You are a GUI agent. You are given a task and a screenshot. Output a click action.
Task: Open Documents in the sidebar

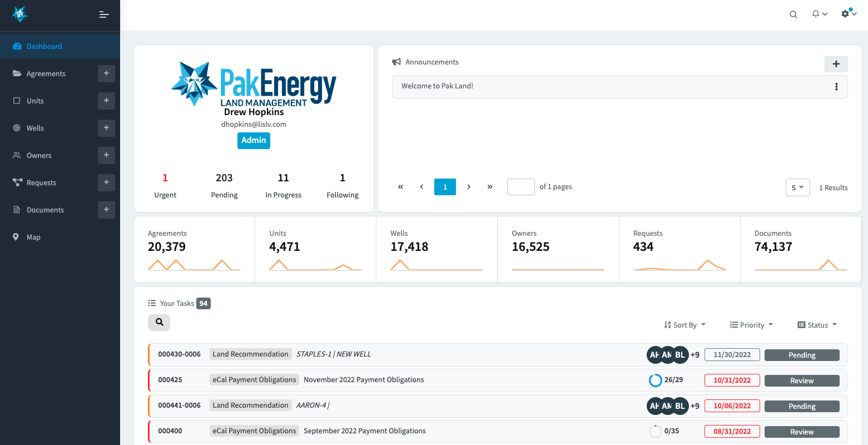[45, 210]
